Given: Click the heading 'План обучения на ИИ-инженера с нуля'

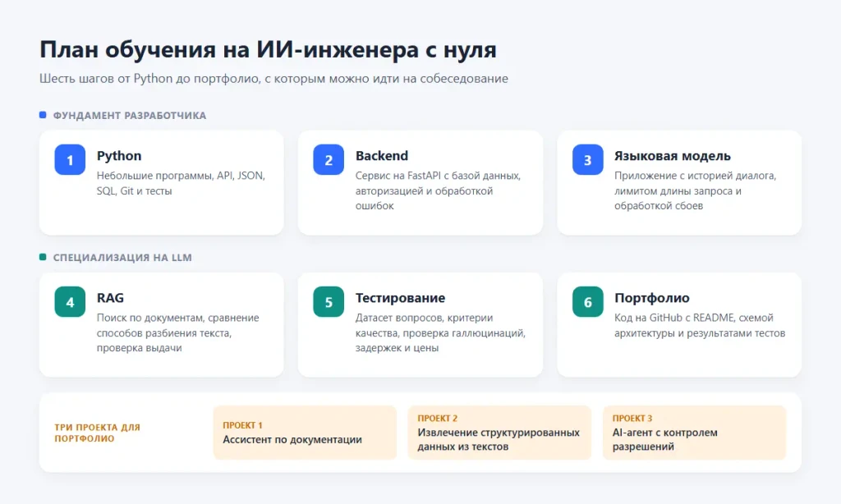Looking at the screenshot, I should pyautogui.click(x=269, y=49).
